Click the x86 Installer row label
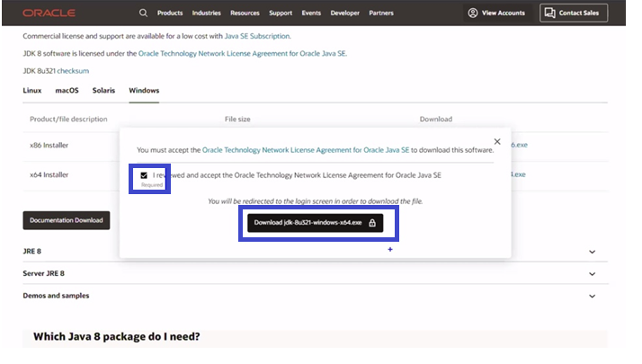 tap(49, 145)
